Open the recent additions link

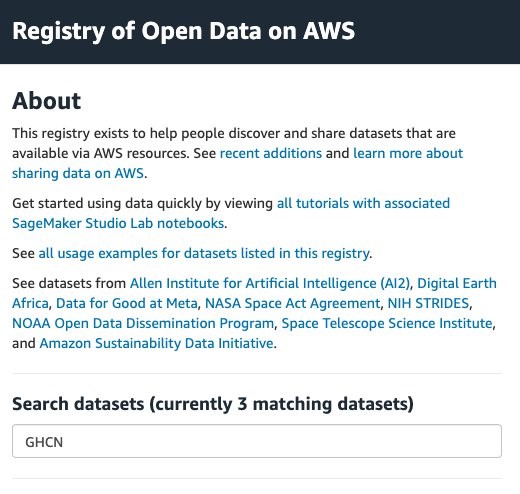(271, 153)
